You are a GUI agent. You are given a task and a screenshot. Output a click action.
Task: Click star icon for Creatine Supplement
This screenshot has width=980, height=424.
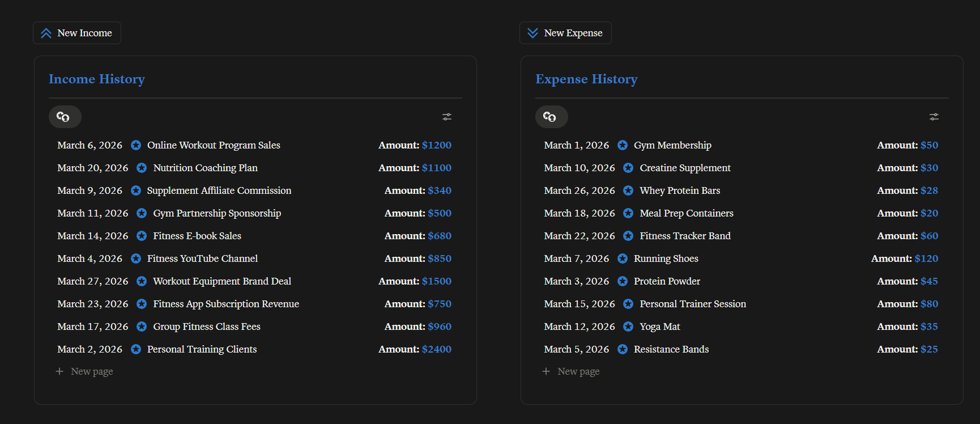[628, 168]
